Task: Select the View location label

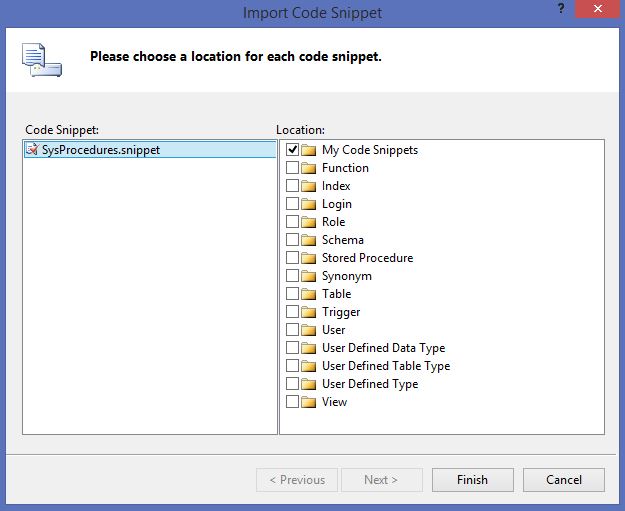Action: click(334, 402)
